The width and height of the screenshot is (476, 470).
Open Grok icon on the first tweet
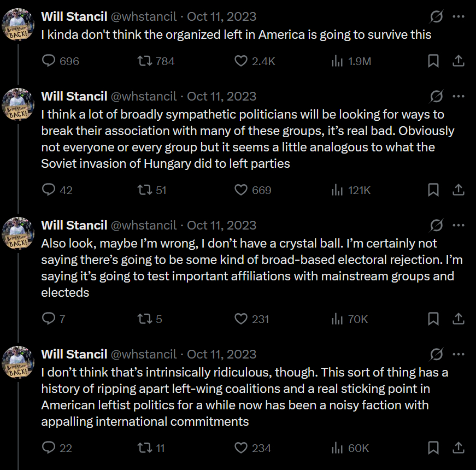coord(436,17)
